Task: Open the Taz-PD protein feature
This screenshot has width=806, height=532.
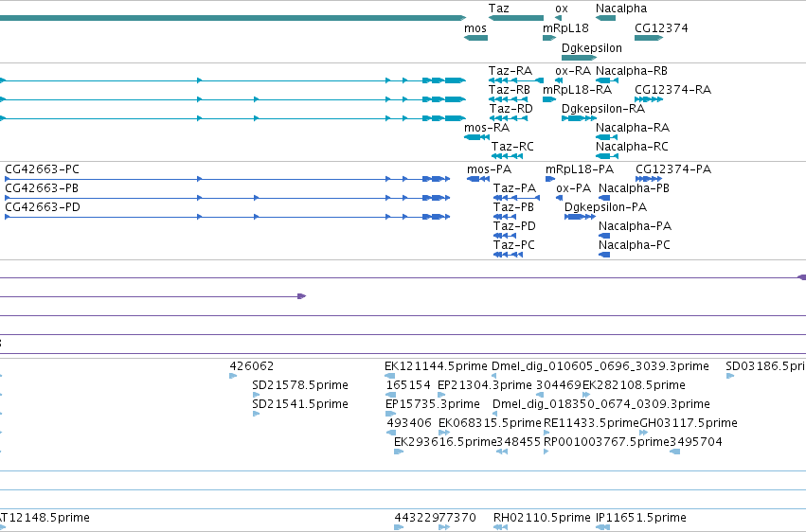Action: [x=504, y=236]
